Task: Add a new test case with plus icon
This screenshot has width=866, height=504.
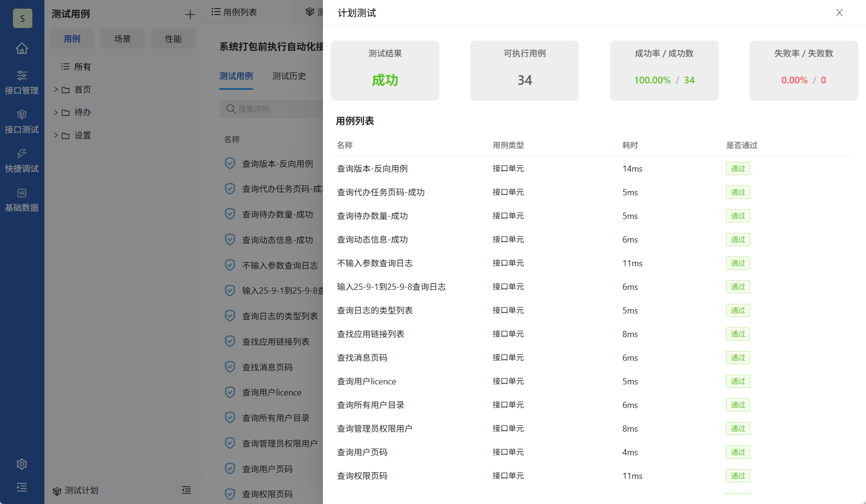Action: pos(190,14)
